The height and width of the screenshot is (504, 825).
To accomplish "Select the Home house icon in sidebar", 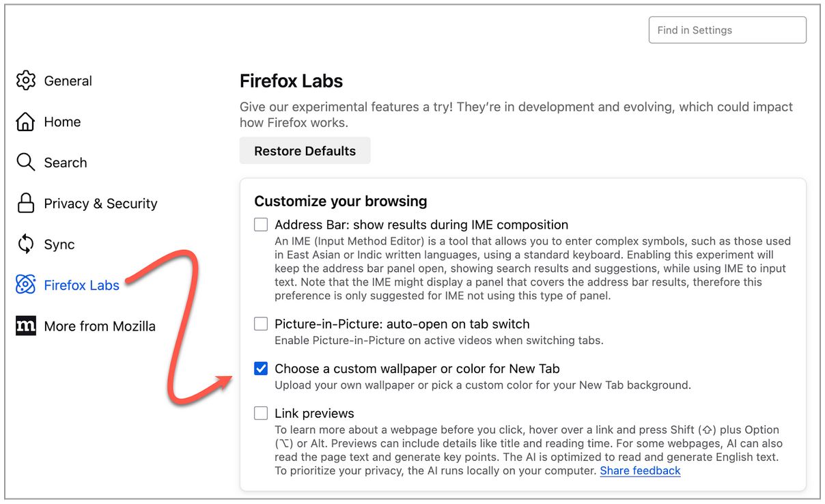I will [x=25, y=122].
